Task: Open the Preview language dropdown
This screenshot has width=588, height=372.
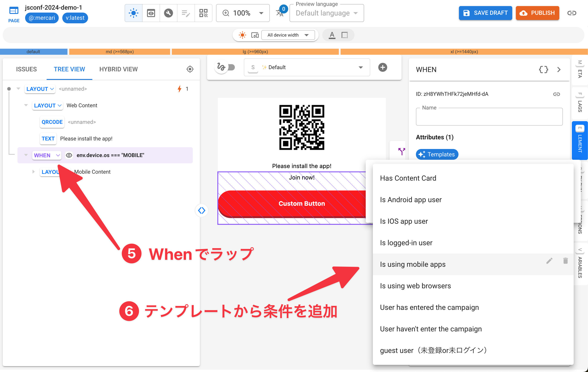Action: [326, 13]
